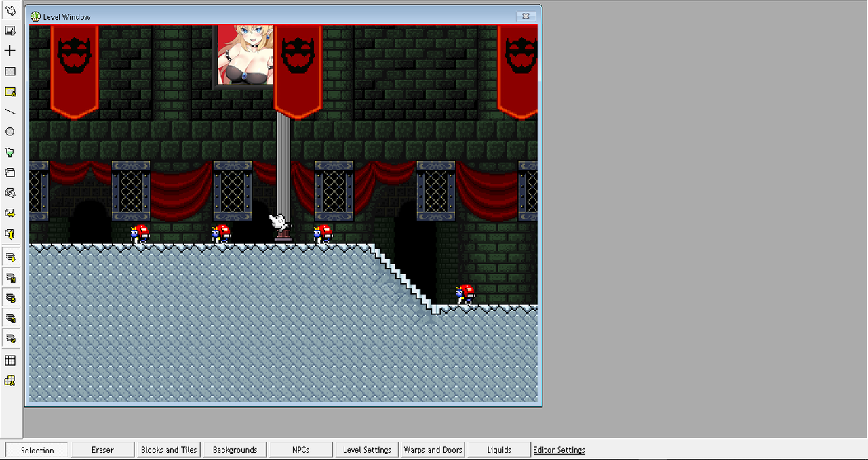Click the resize section tool icon

10,30
